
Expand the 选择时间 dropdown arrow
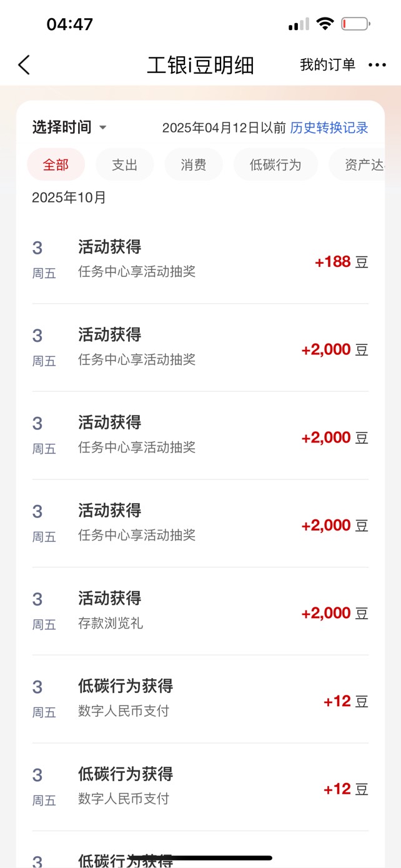pos(103,128)
